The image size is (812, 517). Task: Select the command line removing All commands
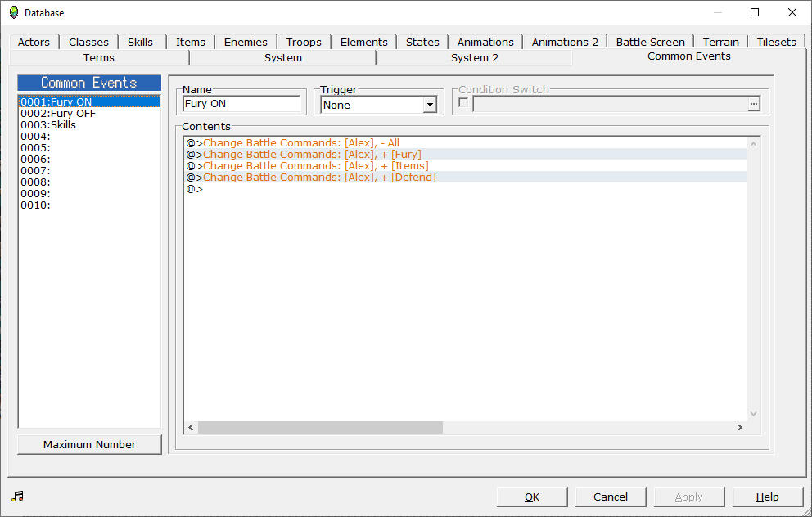click(x=466, y=143)
